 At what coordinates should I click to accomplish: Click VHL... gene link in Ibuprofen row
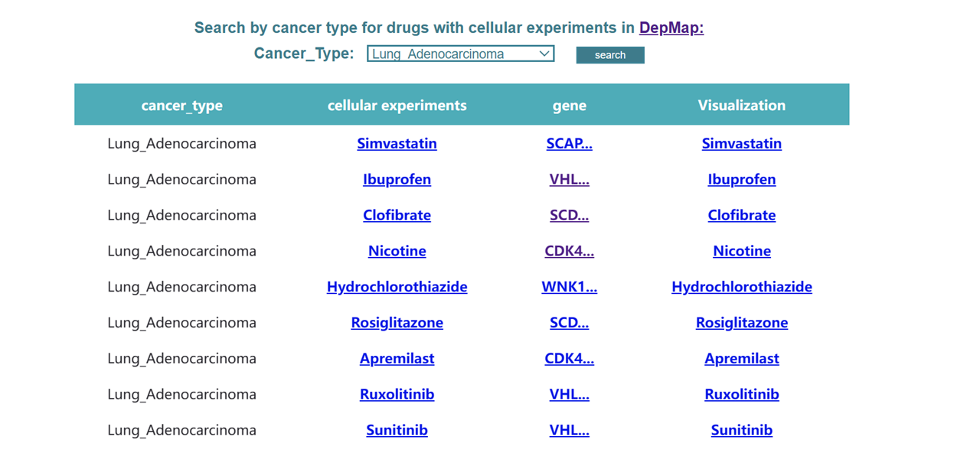[570, 179]
